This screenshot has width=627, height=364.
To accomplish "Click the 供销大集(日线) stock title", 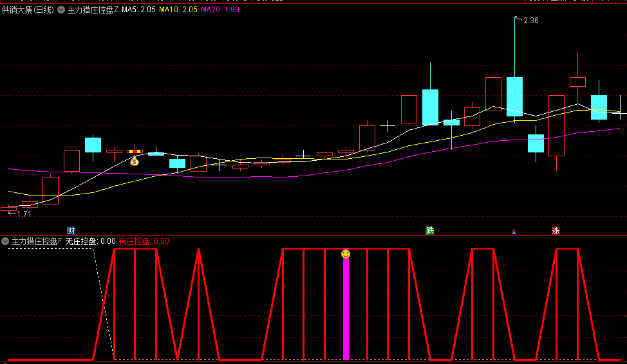I will tap(28, 10).
